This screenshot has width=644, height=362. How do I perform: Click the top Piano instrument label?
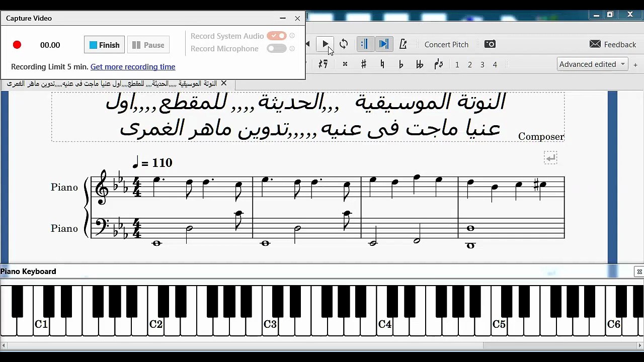(64, 187)
